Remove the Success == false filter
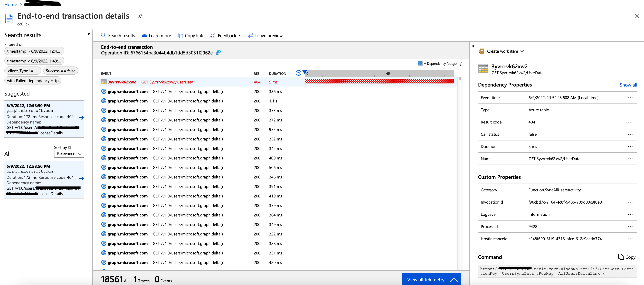 (61, 71)
